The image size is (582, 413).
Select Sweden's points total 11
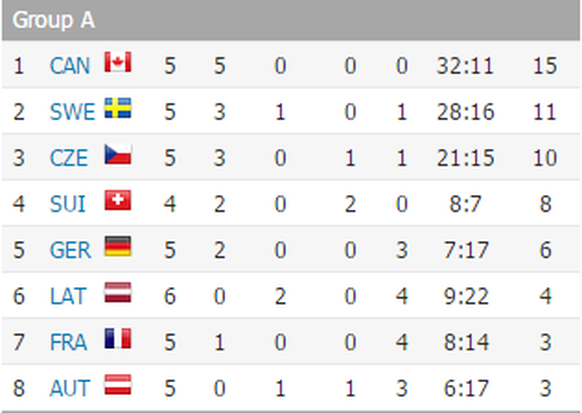pyautogui.click(x=545, y=112)
